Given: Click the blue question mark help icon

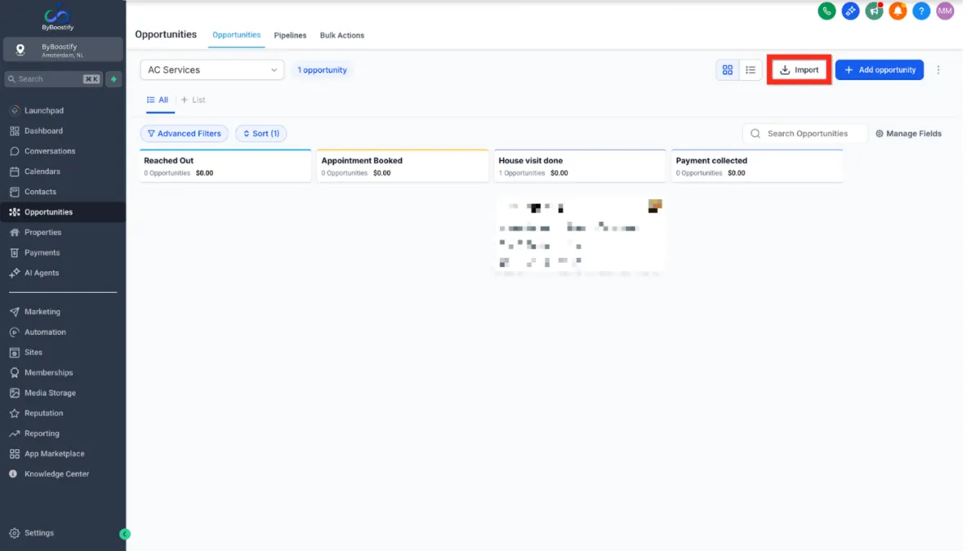Looking at the screenshot, I should [921, 11].
